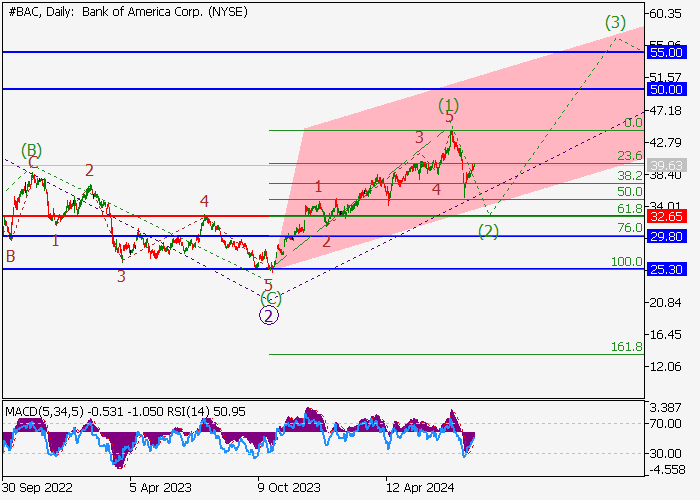Click the 100.0 Fibonacci level label
Image resolution: width=700 pixels, height=500 pixels.
[626, 262]
